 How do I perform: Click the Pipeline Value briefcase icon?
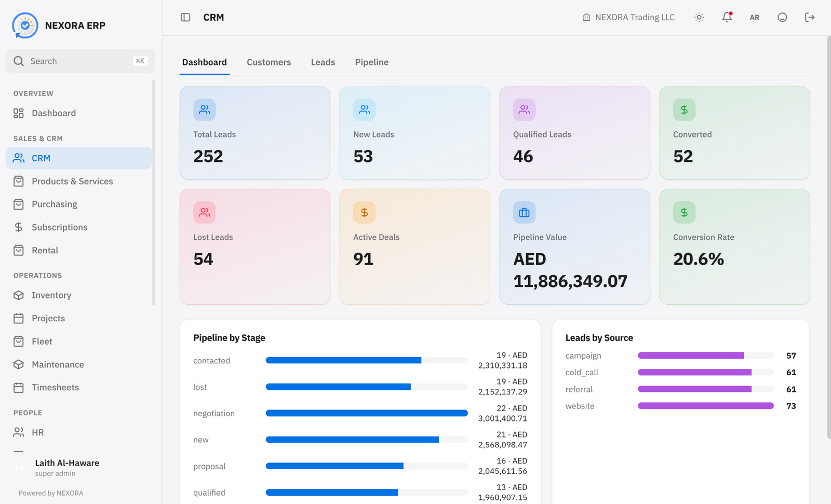[525, 212]
